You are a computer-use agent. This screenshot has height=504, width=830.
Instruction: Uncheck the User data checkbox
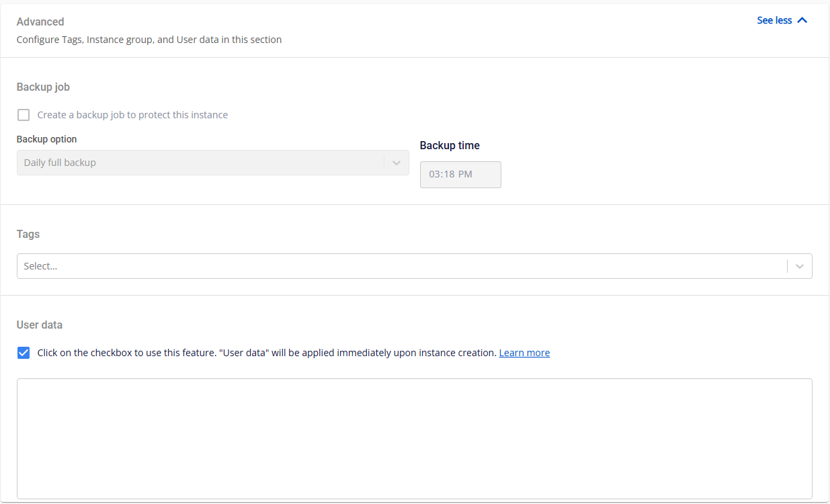pos(24,353)
